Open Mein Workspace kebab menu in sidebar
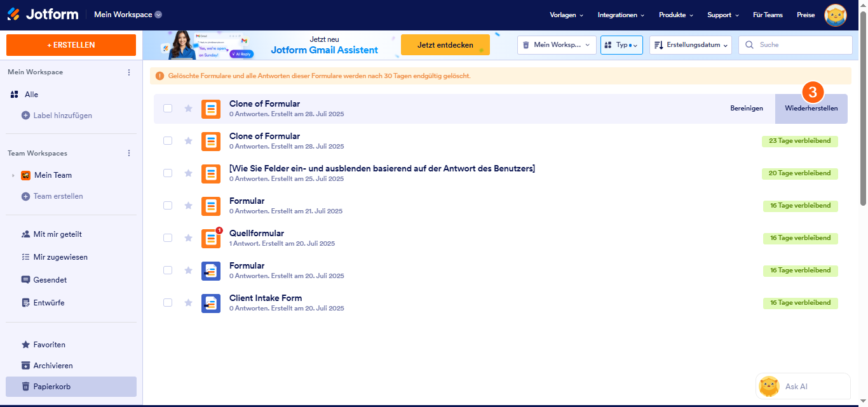Image resolution: width=868 pixels, height=407 pixels. (129, 72)
